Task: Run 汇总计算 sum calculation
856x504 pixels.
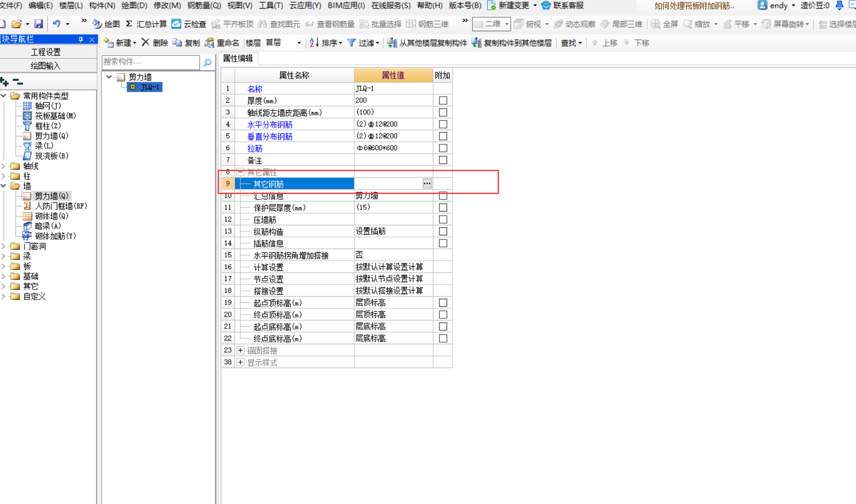Action: click(146, 24)
